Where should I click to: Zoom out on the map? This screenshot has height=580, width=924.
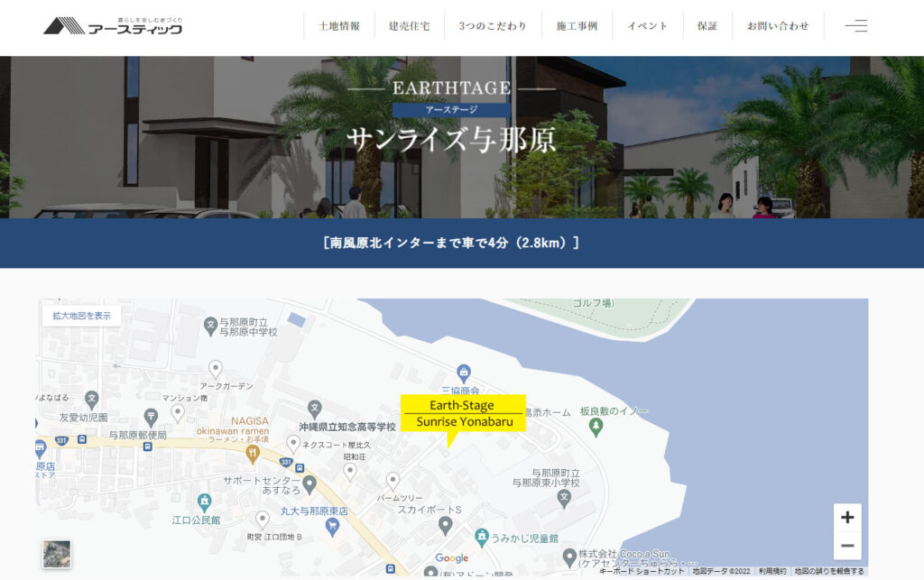(x=846, y=546)
